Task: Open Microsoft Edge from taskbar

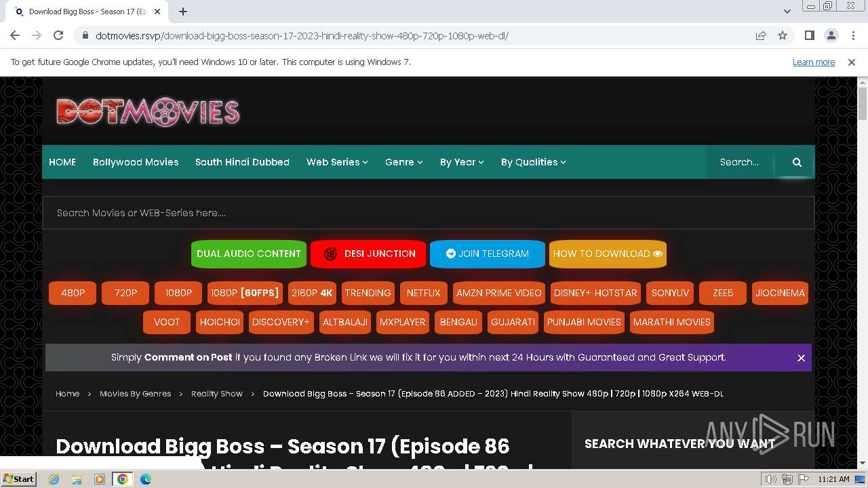Action: [x=145, y=479]
